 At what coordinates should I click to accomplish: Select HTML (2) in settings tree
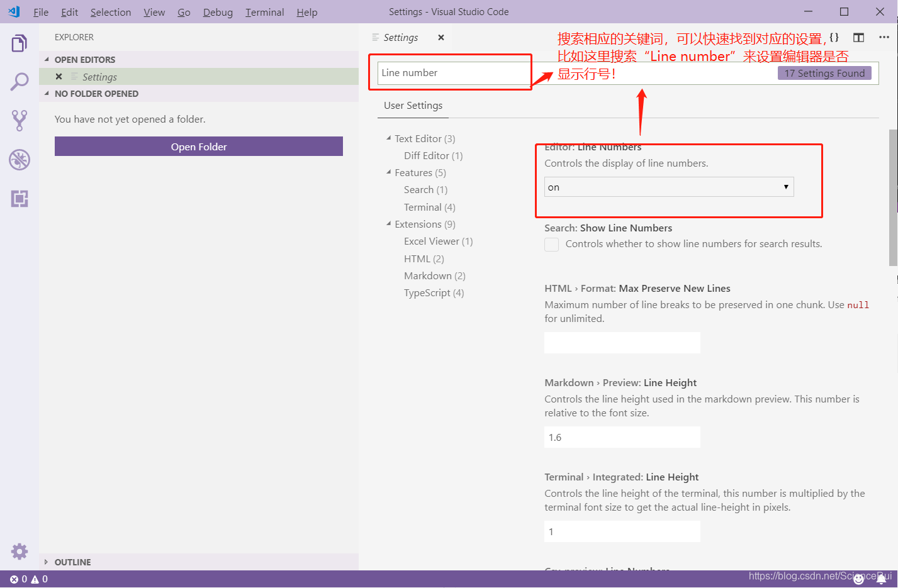tap(424, 258)
